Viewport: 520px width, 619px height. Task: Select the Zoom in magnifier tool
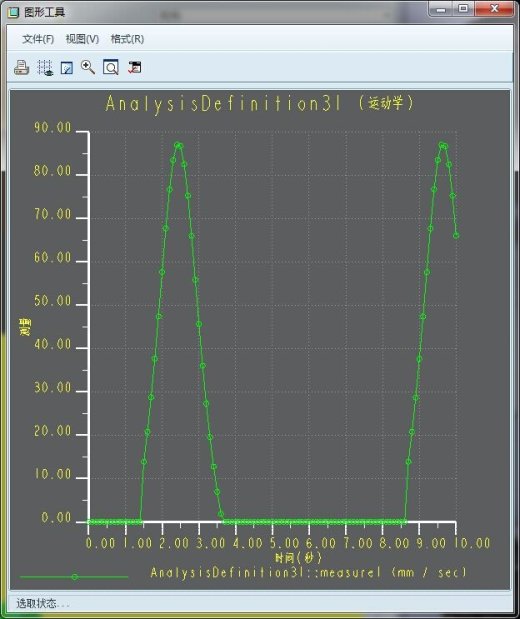pos(88,67)
